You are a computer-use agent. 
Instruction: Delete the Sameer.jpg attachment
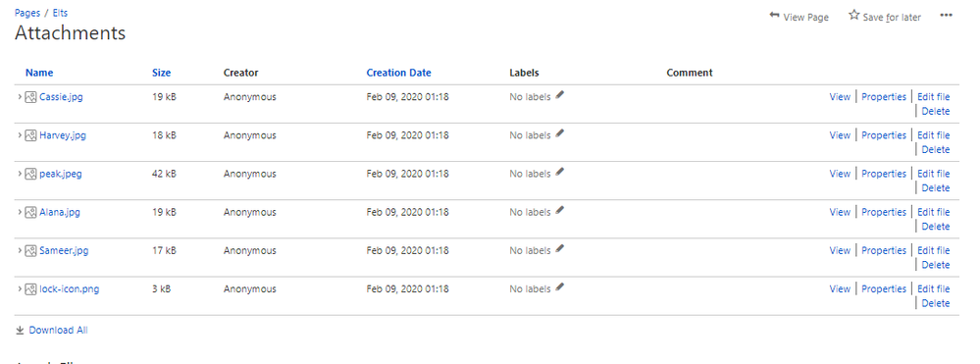[936, 265]
